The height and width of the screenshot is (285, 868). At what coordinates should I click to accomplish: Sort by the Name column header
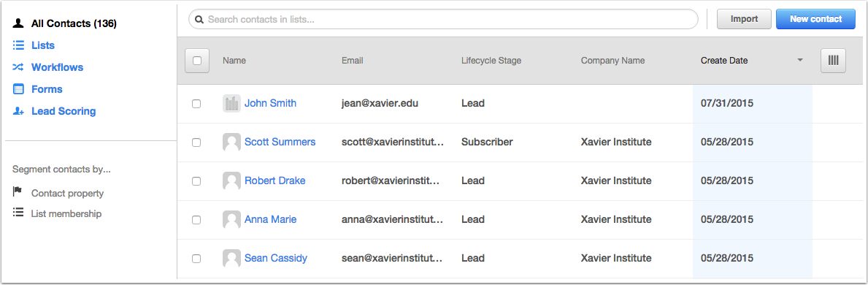(234, 61)
